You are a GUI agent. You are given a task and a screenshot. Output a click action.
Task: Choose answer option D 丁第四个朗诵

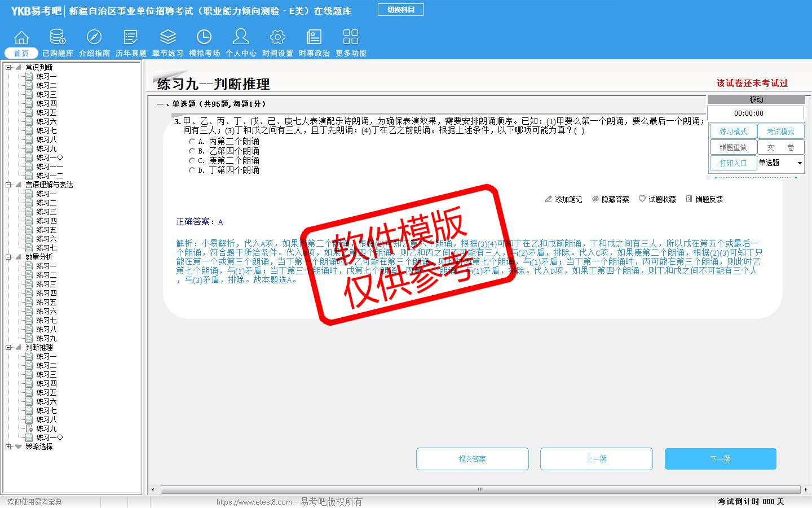(192, 170)
